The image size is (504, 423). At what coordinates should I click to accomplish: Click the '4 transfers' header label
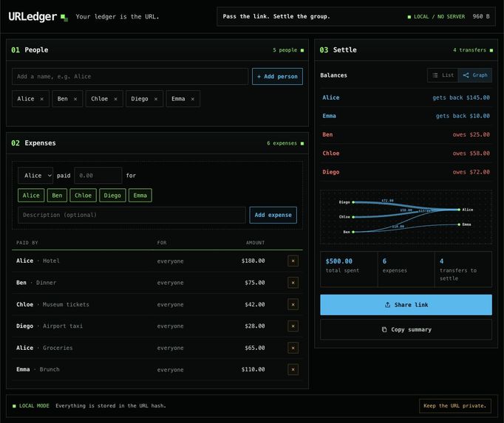point(469,50)
